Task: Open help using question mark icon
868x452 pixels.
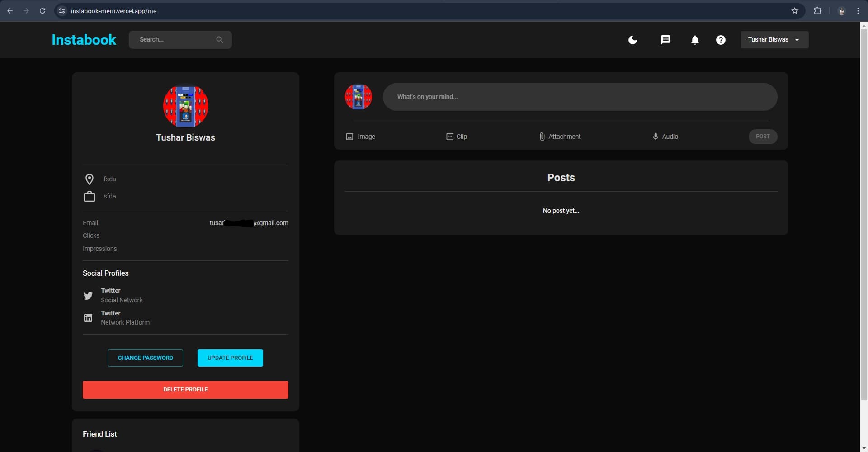Action: tap(720, 40)
